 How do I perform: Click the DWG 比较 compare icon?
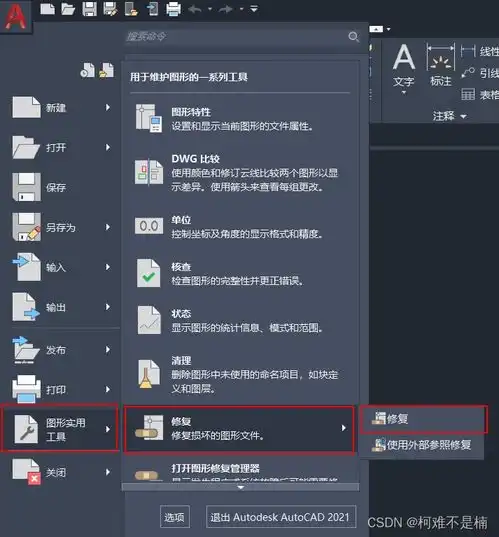point(149,172)
